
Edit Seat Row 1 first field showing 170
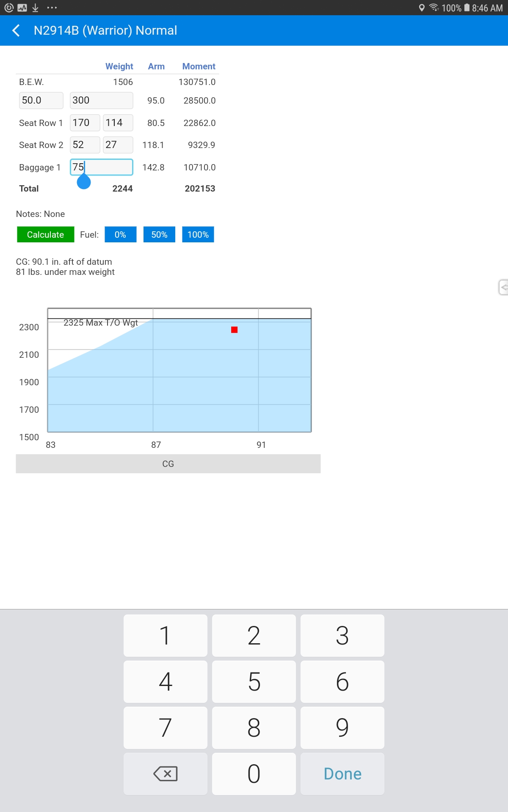tap(85, 123)
